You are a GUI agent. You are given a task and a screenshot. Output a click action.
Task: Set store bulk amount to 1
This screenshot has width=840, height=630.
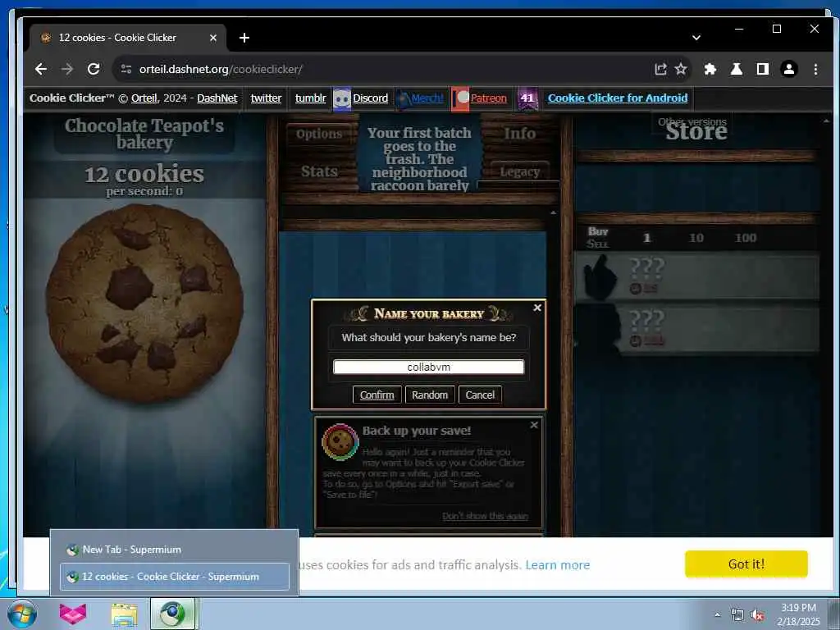[x=647, y=238]
